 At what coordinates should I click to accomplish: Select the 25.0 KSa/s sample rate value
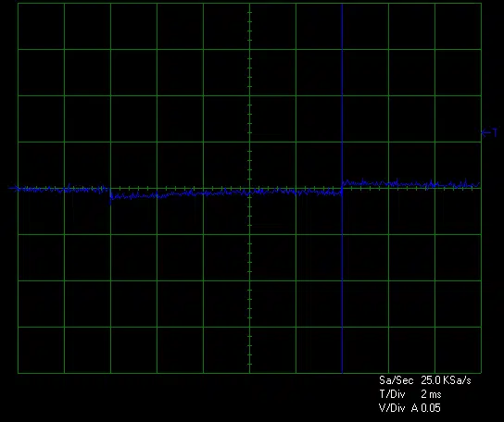(446, 380)
